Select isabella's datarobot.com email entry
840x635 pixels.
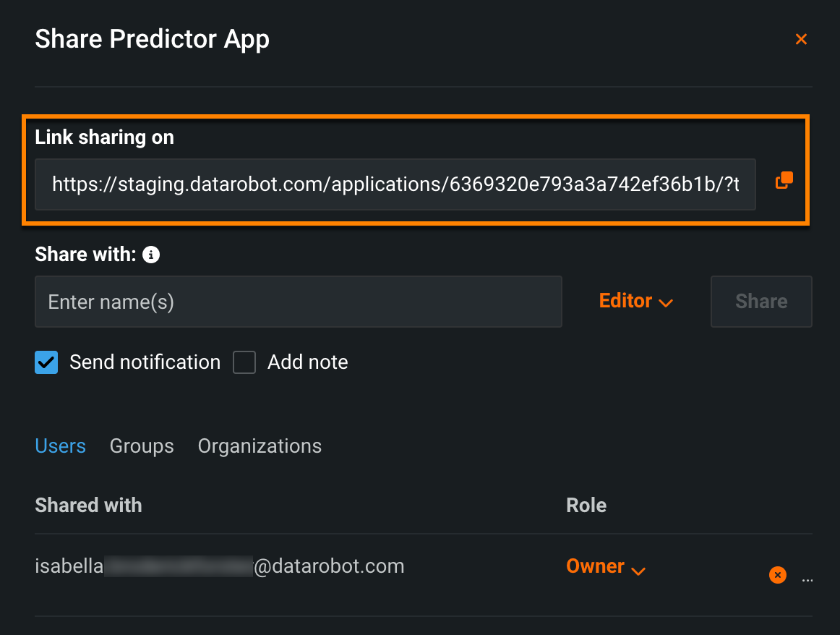click(x=219, y=566)
